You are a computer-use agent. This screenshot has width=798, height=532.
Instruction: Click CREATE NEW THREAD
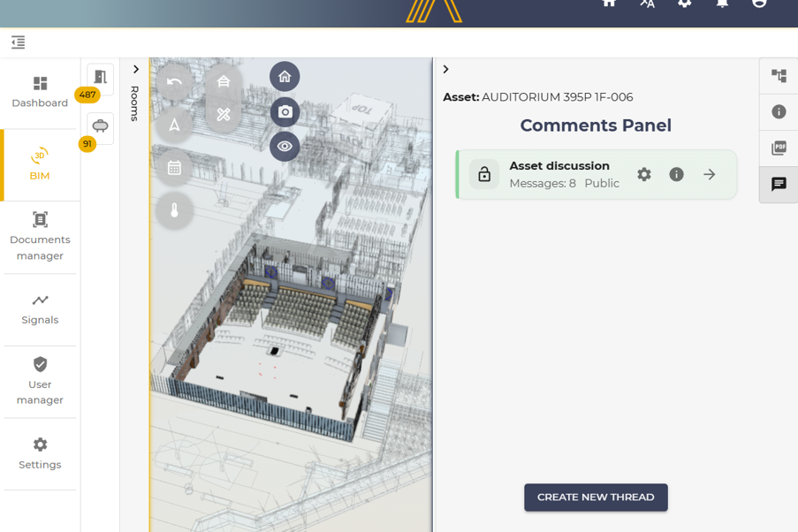596,498
